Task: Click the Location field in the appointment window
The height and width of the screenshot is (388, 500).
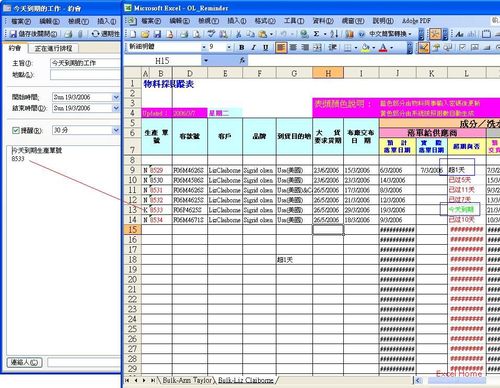Action: pos(85,75)
